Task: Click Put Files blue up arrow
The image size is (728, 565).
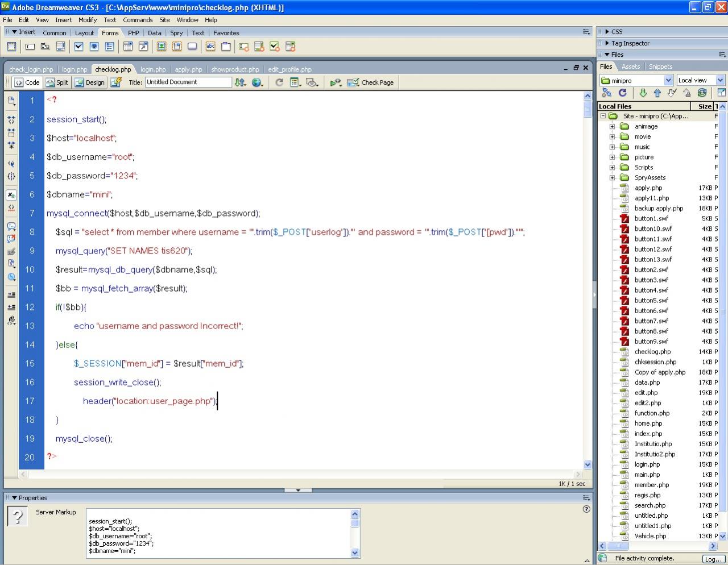Action: coord(657,93)
